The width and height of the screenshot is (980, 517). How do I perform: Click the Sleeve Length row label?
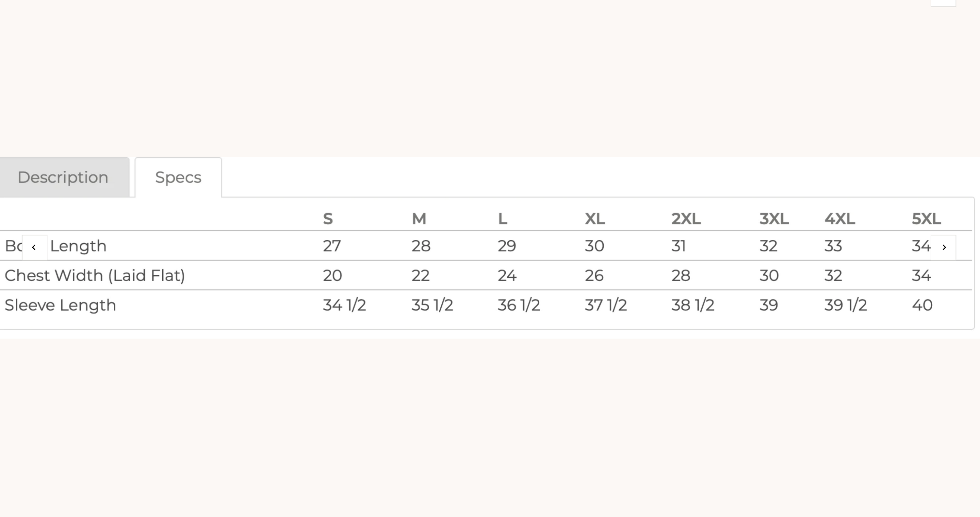60,305
